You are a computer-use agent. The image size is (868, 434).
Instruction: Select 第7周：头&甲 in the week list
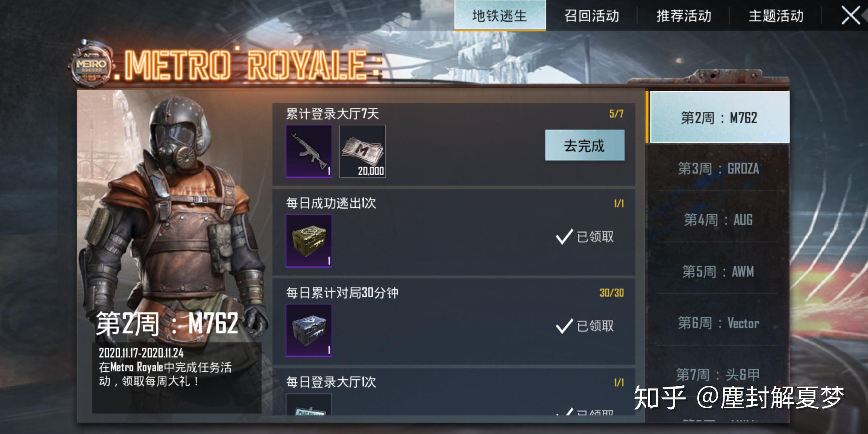(718, 375)
